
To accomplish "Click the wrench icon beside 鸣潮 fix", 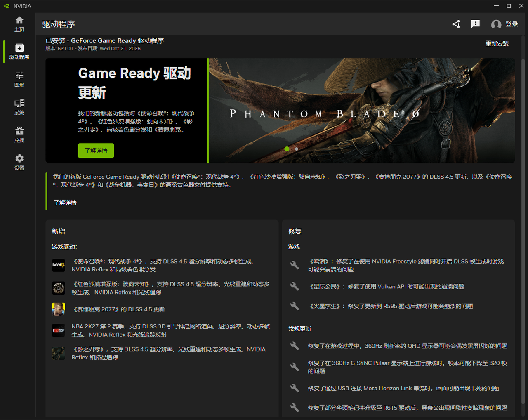I will (295, 265).
